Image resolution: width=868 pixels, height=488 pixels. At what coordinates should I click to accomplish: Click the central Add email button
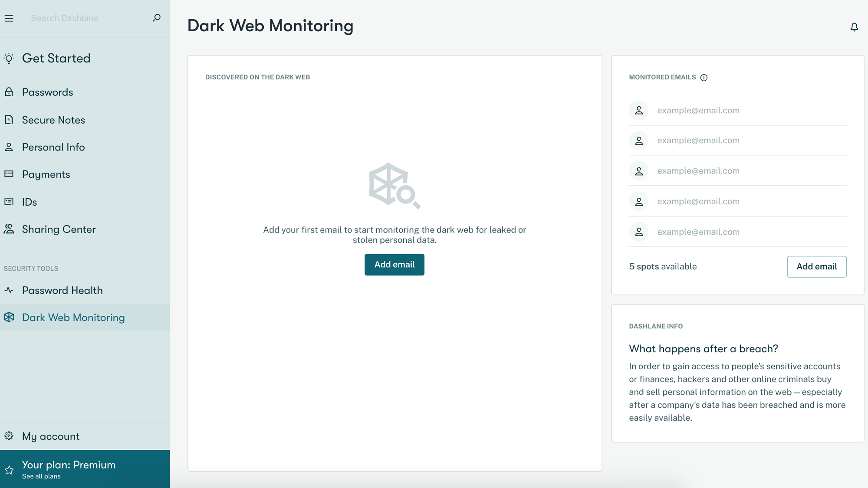pos(394,264)
